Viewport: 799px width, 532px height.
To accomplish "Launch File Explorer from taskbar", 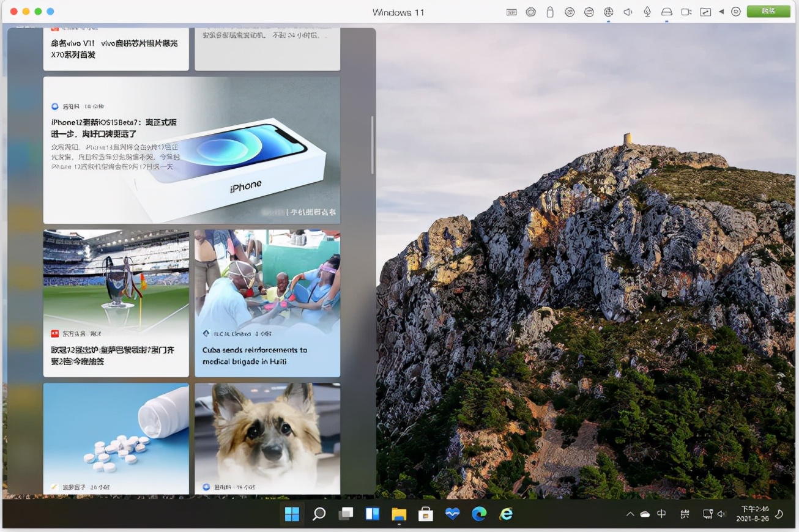I will pyautogui.click(x=399, y=514).
